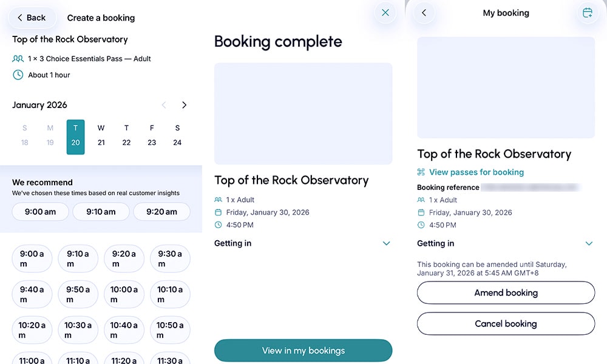Expand Getting in on Booking complete
This screenshot has height=364, width=607.
coord(386,243)
